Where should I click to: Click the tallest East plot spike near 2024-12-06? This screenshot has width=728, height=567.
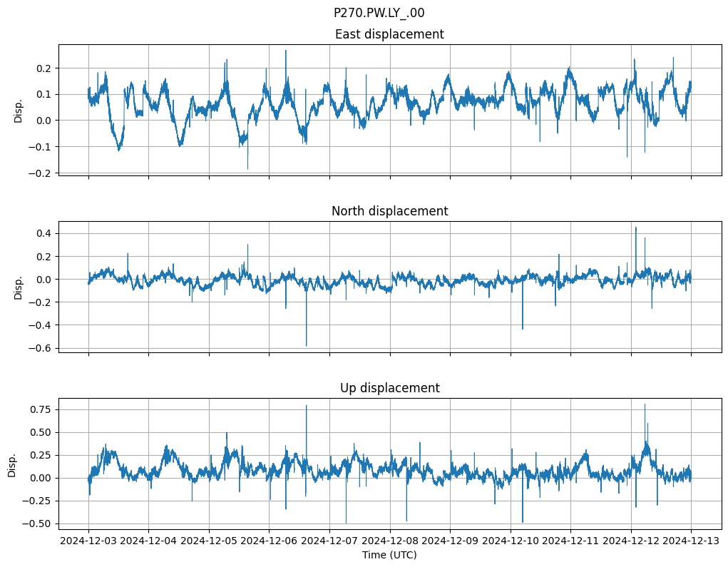tap(286, 51)
